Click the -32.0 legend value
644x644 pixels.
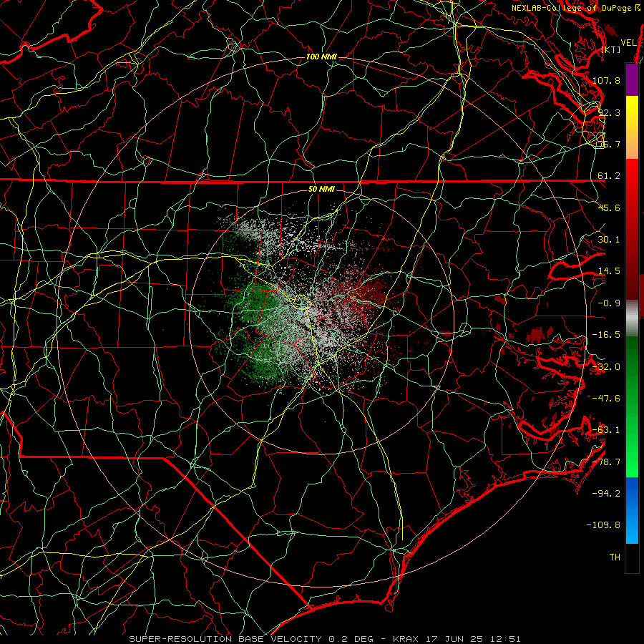(606, 367)
